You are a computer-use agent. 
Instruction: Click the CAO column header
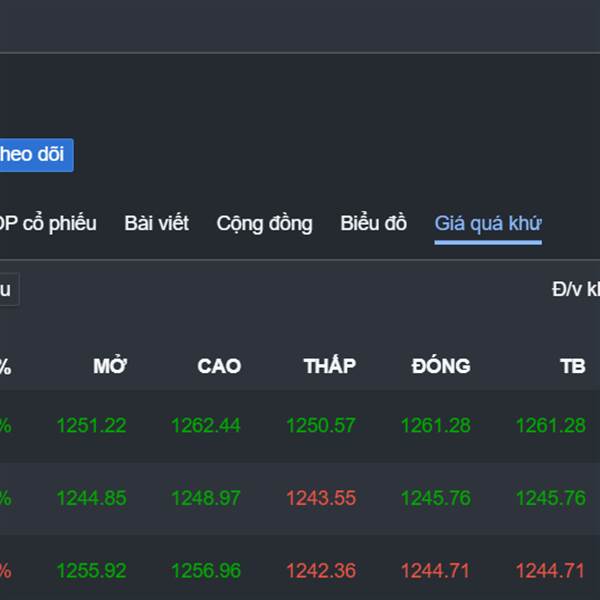219,366
